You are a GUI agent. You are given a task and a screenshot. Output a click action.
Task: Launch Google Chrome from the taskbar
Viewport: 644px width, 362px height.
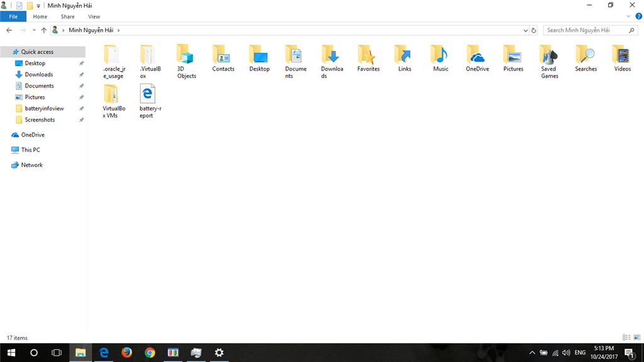coord(150,353)
